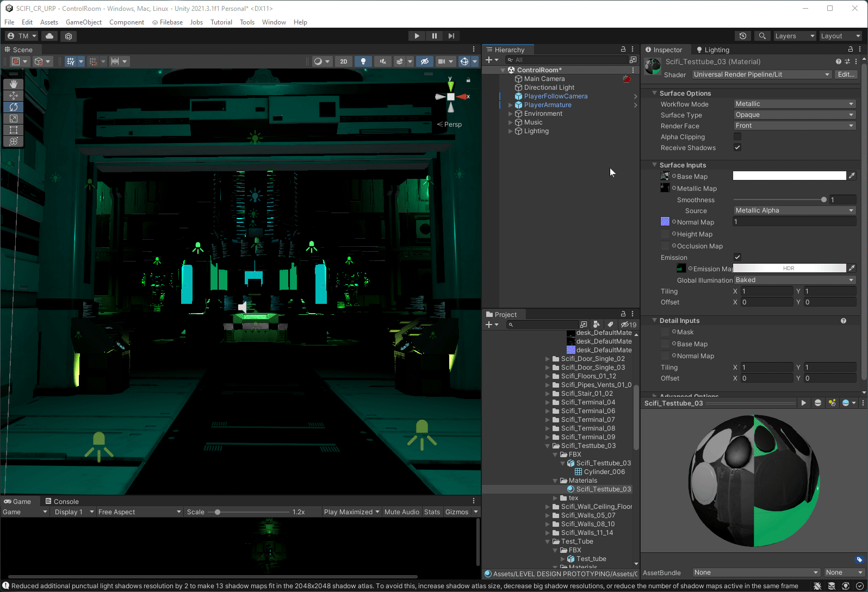Toggle Gizmos sphere icon in Scene toolbar
Screen dimensions: 868x592
[464, 61]
